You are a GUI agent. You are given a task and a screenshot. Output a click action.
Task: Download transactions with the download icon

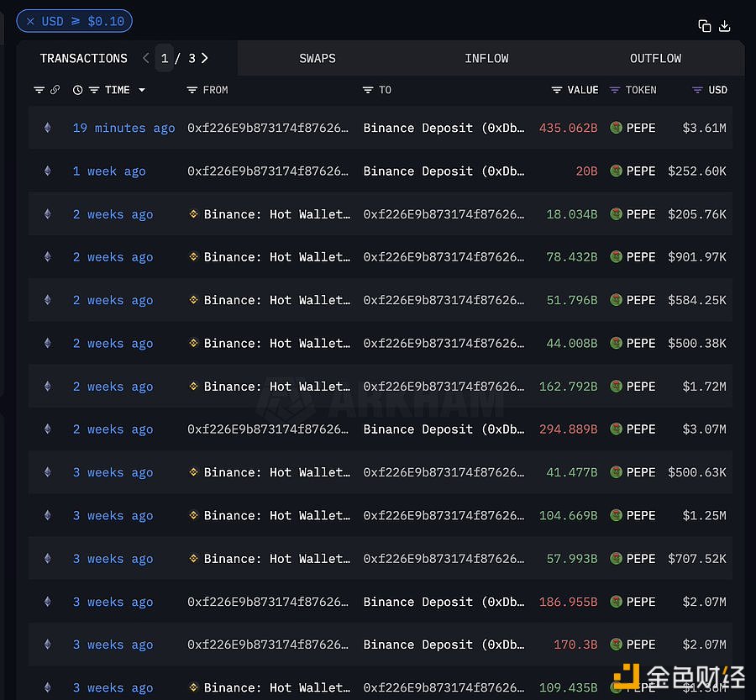point(724,26)
